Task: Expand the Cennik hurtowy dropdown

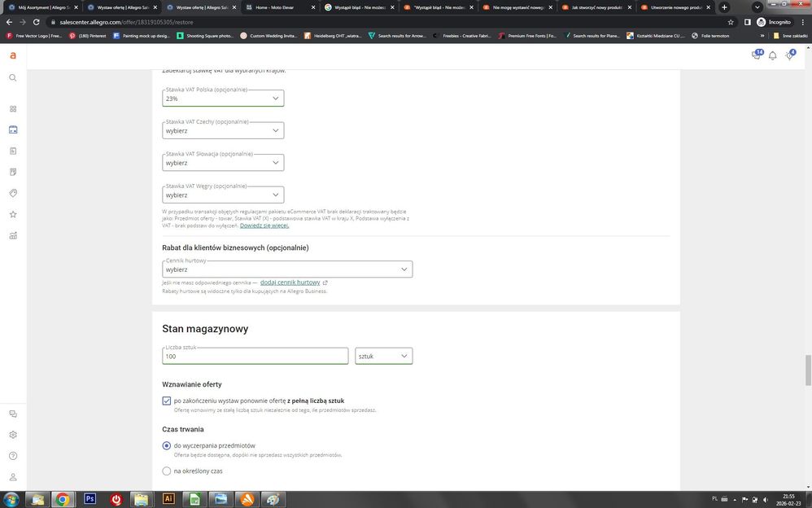Action: pyautogui.click(x=287, y=269)
